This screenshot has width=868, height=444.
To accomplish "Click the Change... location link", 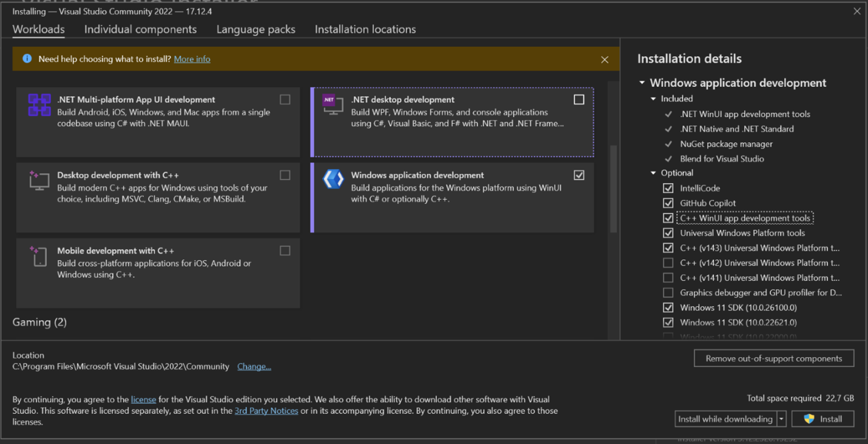I will click(254, 366).
